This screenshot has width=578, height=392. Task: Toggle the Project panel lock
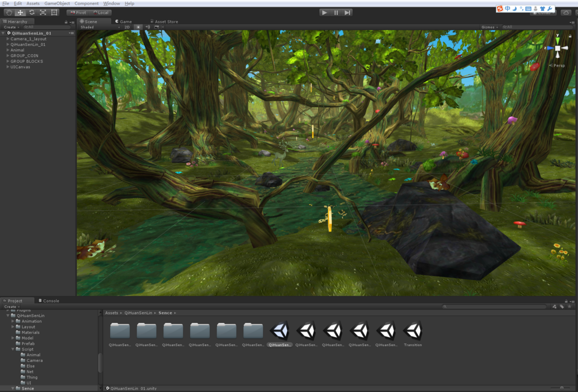click(x=566, y=301)
